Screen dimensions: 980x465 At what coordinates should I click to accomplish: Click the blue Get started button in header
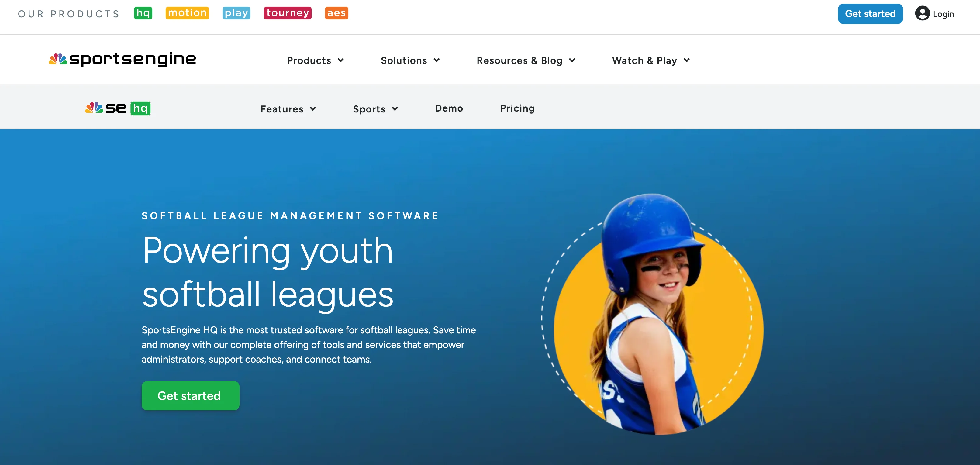tap(870, 14)
